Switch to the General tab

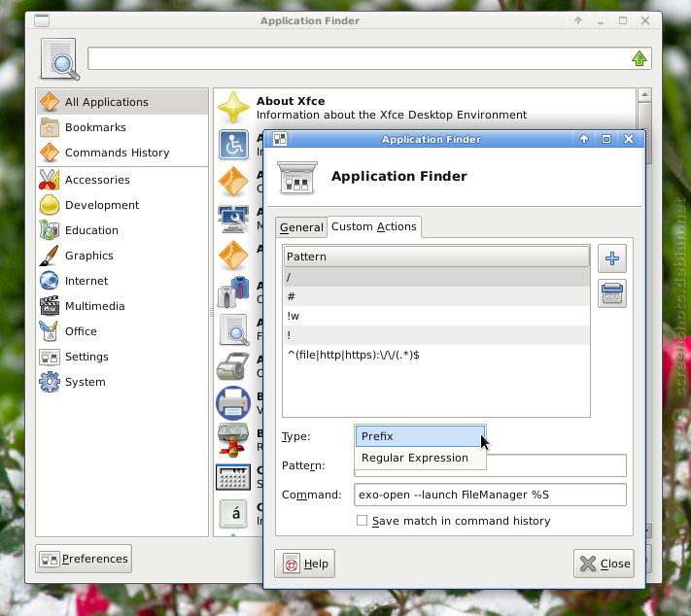coord(301,227)
